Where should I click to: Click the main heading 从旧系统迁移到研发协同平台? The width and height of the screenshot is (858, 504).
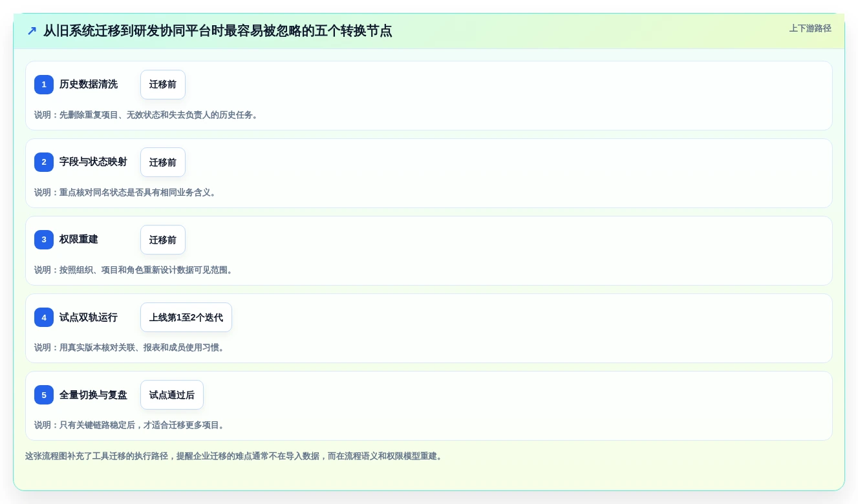217,31
